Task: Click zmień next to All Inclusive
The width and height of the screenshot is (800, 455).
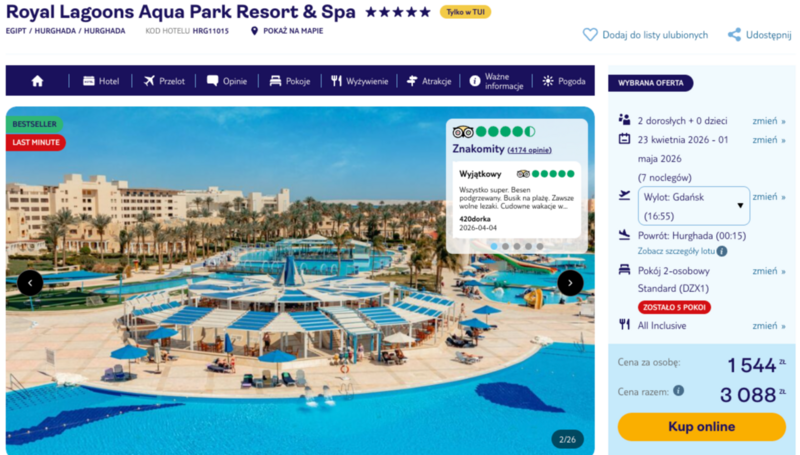Action: coord(768,325)
